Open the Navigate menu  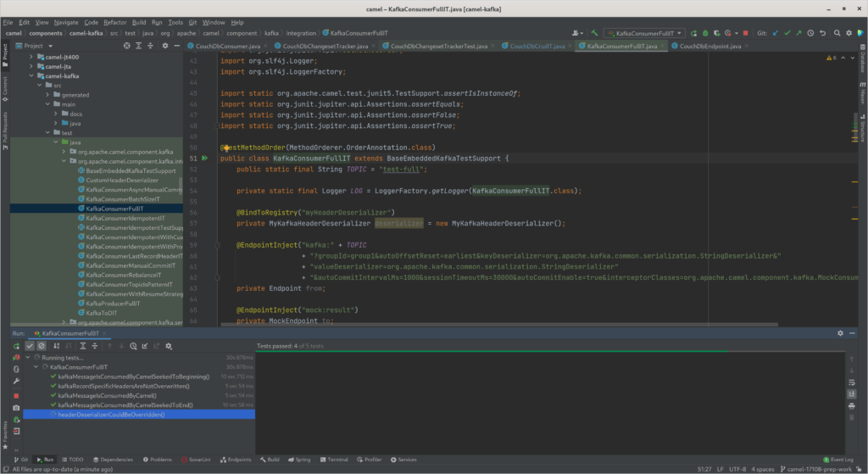point(66,22)
